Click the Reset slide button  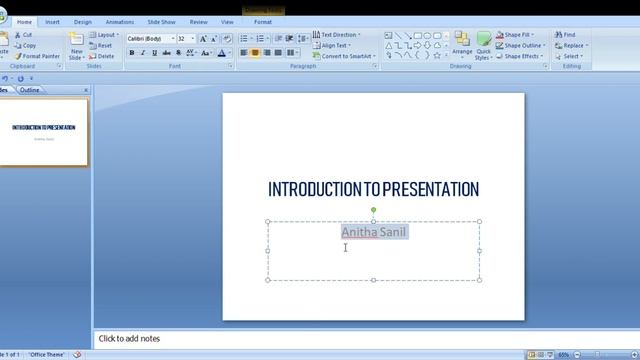click(101, 46)
